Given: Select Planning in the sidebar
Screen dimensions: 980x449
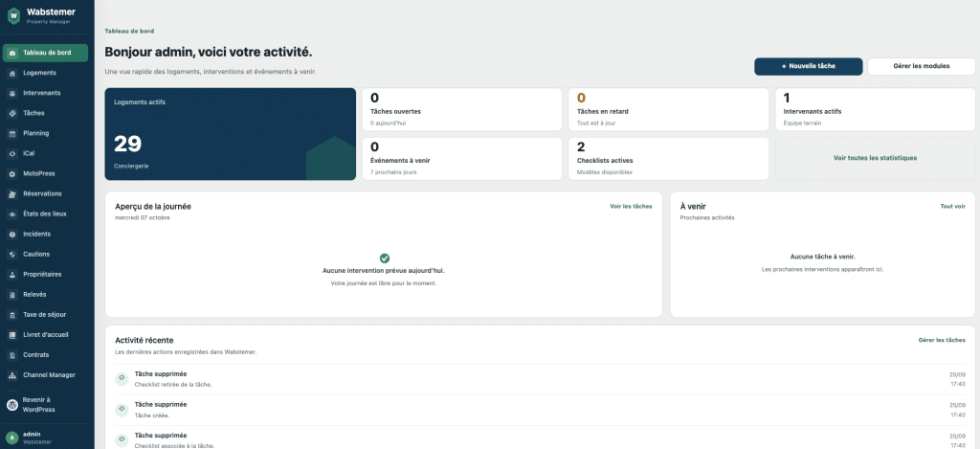Looking at the screenshot, I should pos(45,133).
